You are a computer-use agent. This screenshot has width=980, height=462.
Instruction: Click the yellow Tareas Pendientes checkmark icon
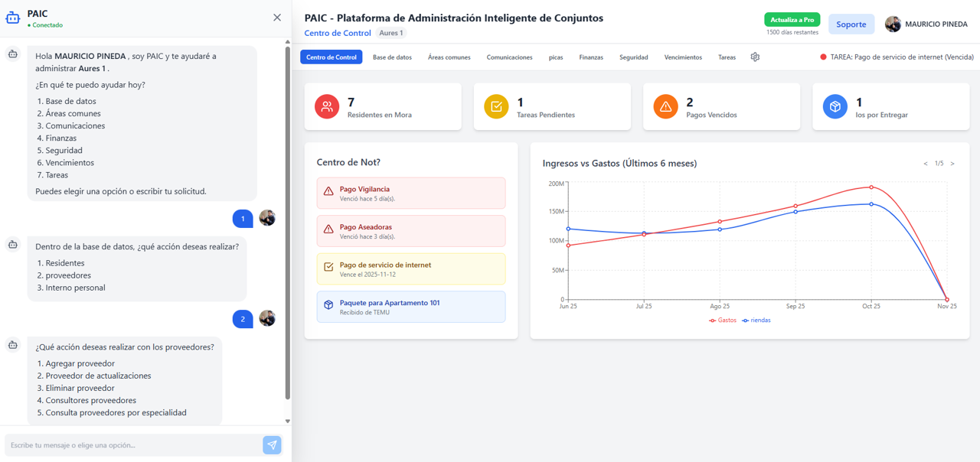496,107
